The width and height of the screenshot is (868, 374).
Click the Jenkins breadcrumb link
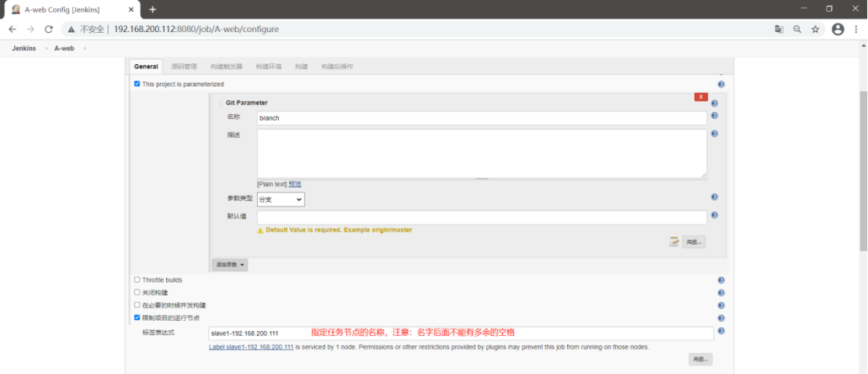pos(24,49)
